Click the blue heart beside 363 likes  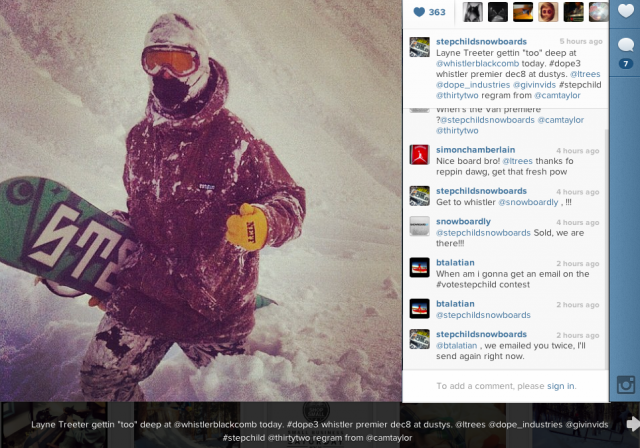pyautogui.click(x=419, y=12)
